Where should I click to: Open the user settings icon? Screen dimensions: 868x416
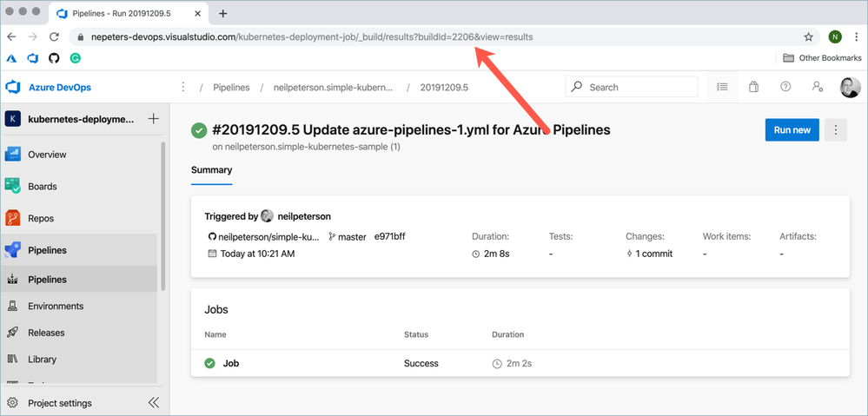[817, 87]
